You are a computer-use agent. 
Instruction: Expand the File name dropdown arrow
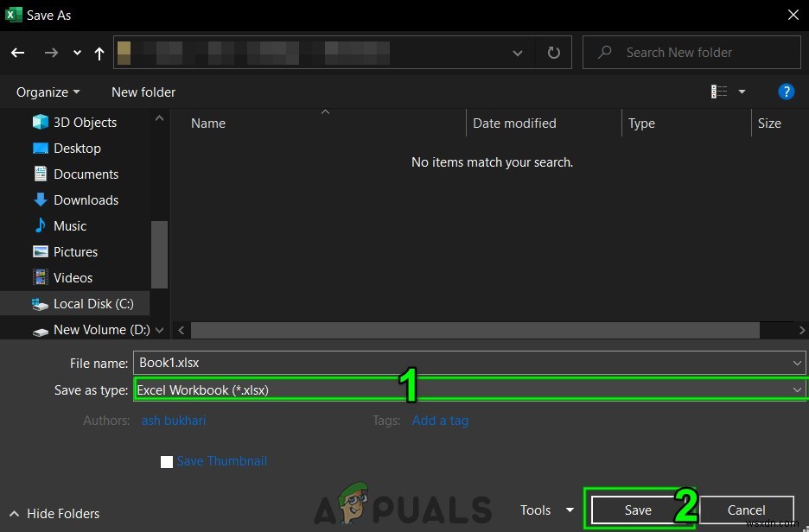coord(797,364)
